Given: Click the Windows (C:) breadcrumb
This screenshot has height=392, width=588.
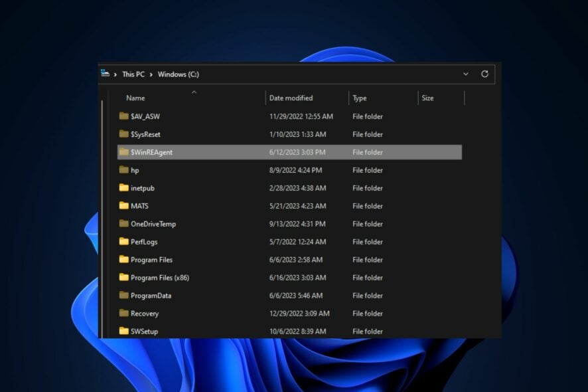Looking at the screenshot, I should pos(178,74).
